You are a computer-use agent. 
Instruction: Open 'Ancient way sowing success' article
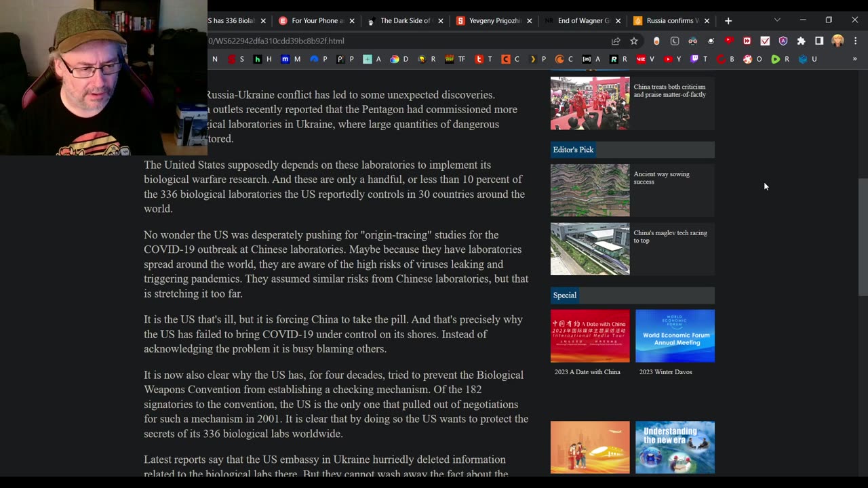pyautogui.click(x=661, y=178)
